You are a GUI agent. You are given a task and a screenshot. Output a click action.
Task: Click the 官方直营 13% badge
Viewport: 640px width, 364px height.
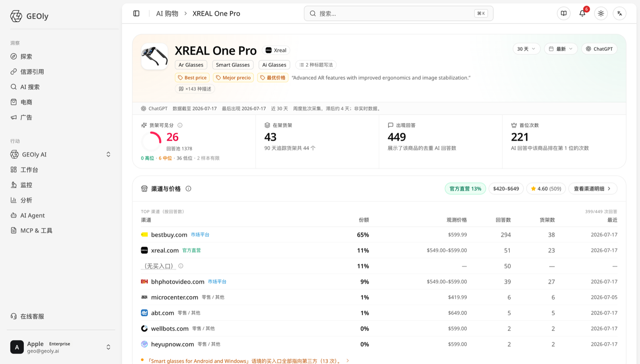[x=465, y=188]
